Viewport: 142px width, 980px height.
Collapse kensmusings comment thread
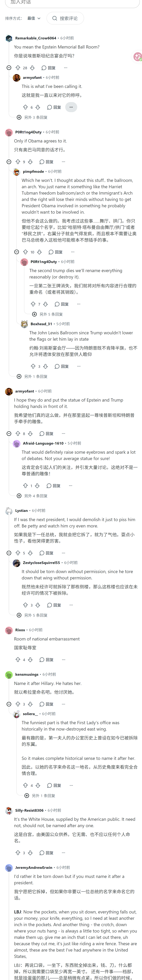(9, 704)
